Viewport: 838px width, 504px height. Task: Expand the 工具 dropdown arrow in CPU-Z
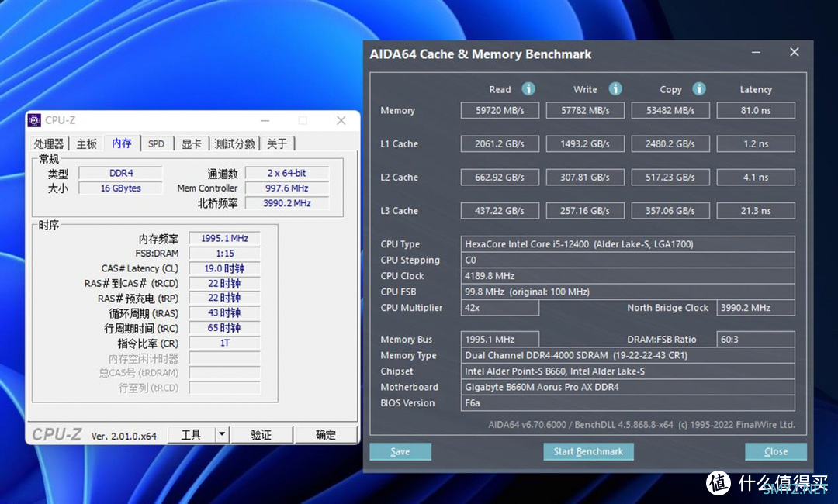point(223,435)
